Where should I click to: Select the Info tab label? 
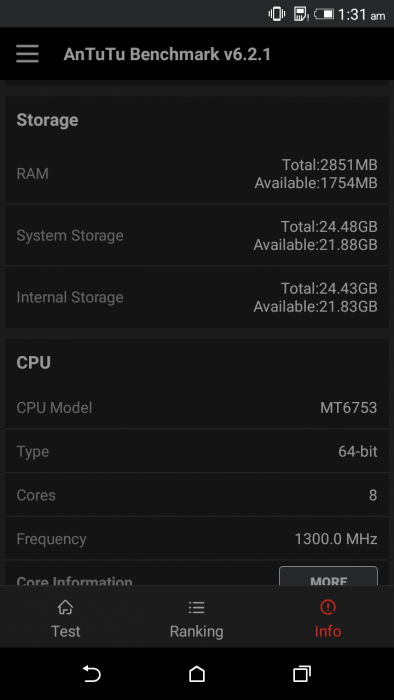coord(328,631)
